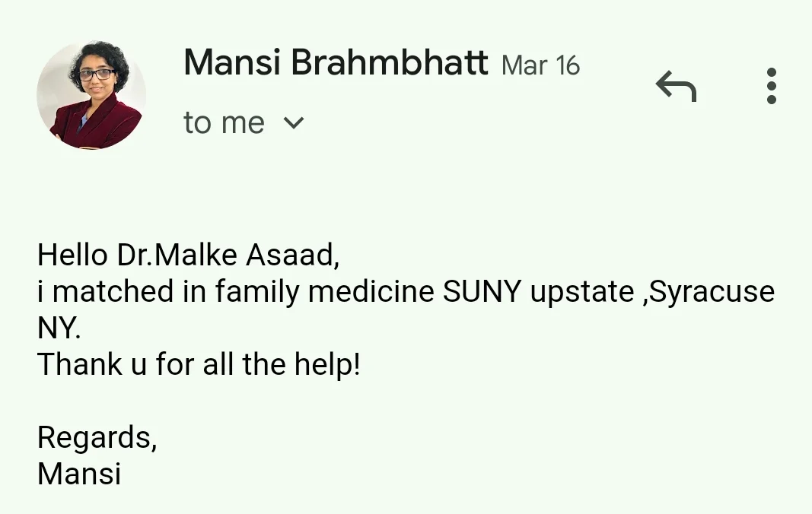Screen dimensions: 812x514
Task: Tap the "to me" recipient text
Action: click(224, 123)
